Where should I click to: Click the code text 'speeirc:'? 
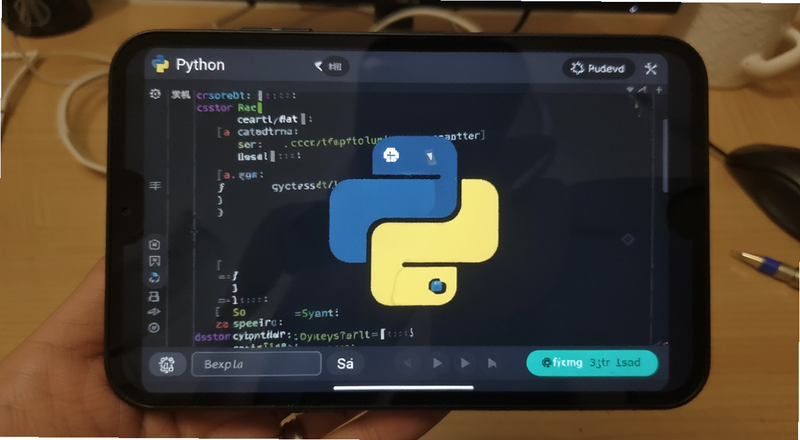[x=258, y=324]
